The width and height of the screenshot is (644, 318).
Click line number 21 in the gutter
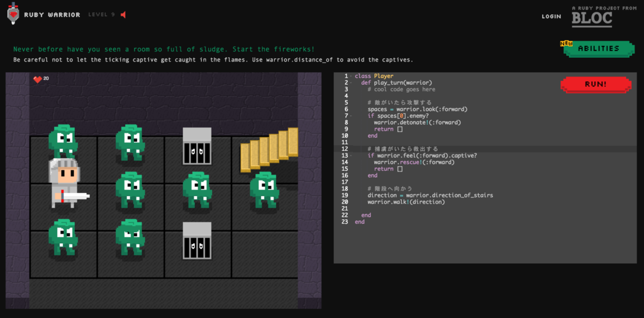point(345,209)
